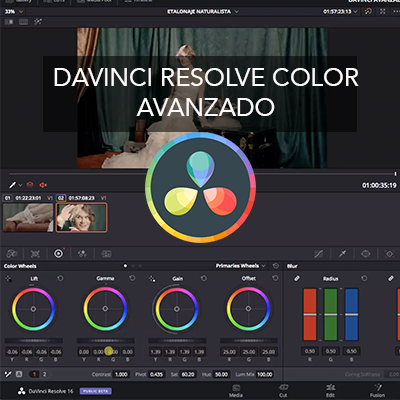
Task: Toggle split screen view icon
Action: [23, 22]
